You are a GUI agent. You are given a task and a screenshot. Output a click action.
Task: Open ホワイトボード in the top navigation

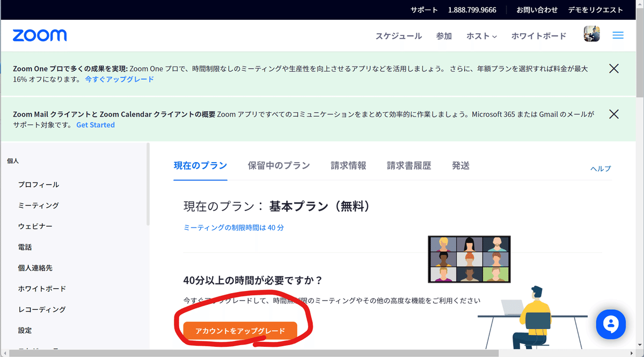click(x=539, y=36)
